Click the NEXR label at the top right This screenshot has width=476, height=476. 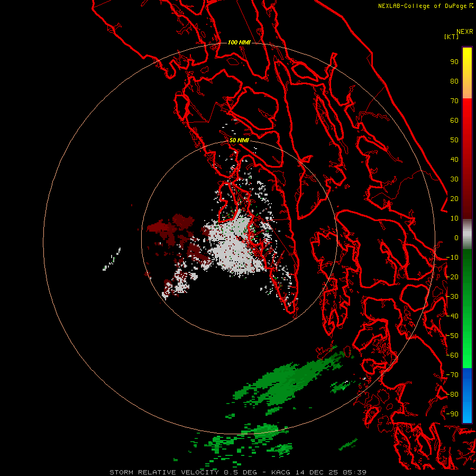click(465, 32)
